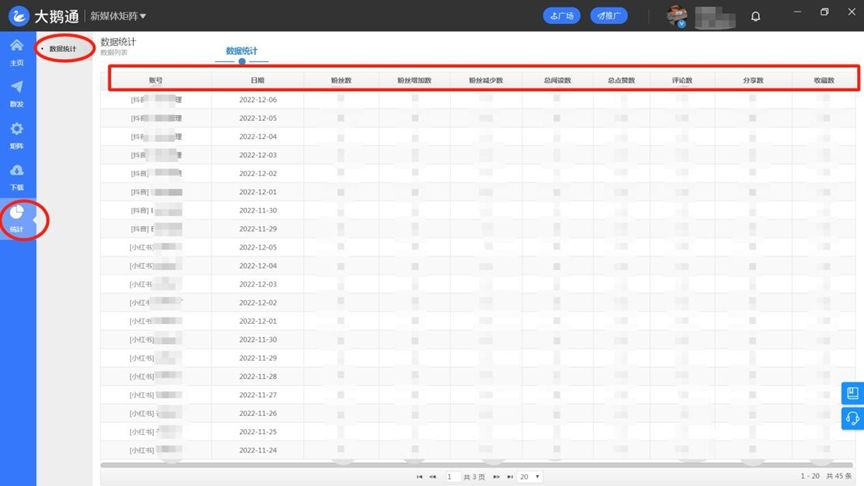Click the horizontal scrollbar below the table
The height and width of the screenshot is (486, 864).
pos(470,465)
